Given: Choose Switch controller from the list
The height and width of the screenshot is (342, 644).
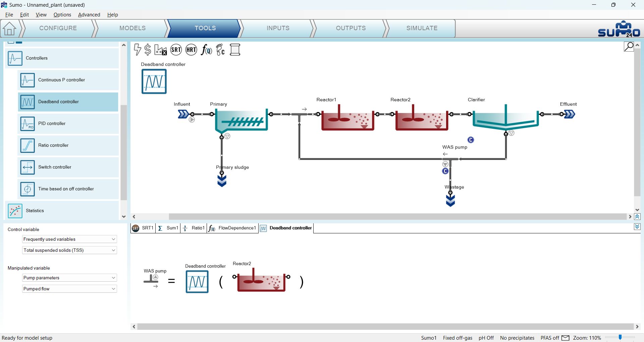Looking at the screenshot, I should pyautogui.click(x=68, y=167).
